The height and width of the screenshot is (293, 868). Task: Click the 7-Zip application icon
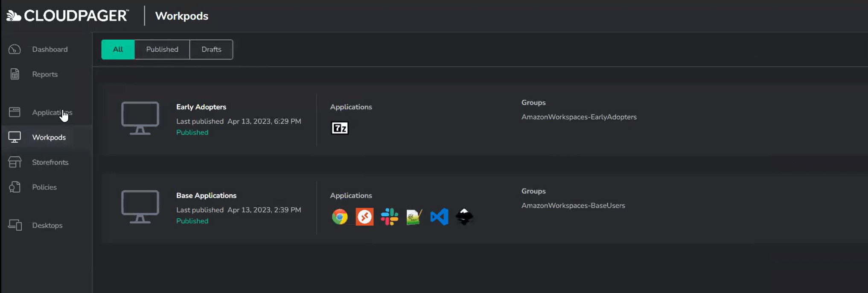(340, 128)
